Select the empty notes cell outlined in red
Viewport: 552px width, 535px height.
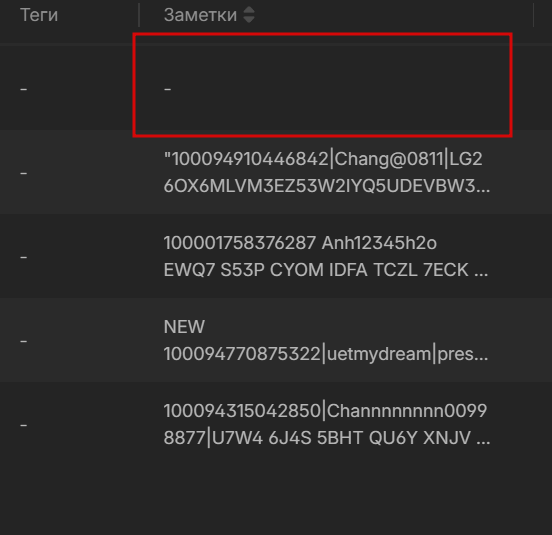pos(322,85)
